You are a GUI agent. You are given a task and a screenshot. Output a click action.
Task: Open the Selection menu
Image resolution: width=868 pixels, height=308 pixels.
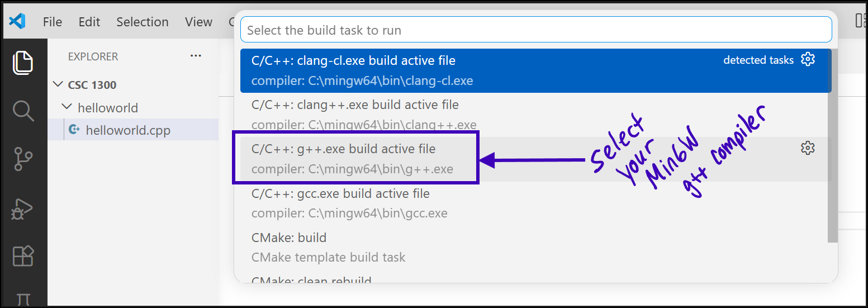click(x=143, y=22)
